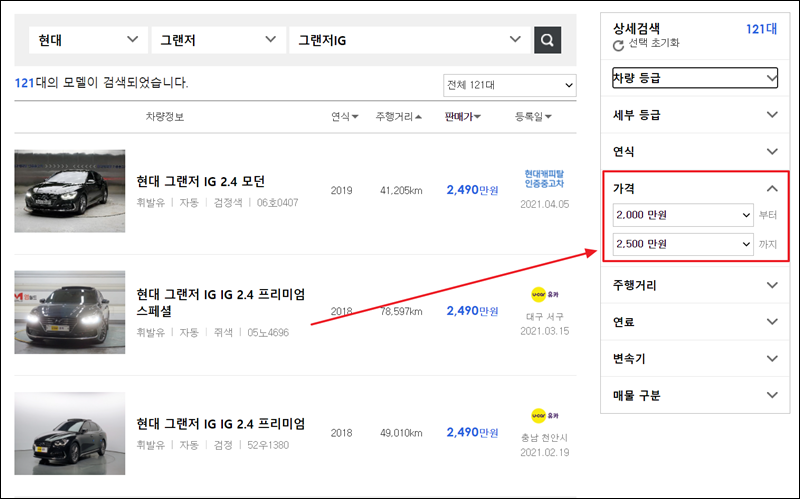Click the 2021.04.05 registration date
This screenshot has width=800, height=499.
pyautogui.click(x=544, y=204)
